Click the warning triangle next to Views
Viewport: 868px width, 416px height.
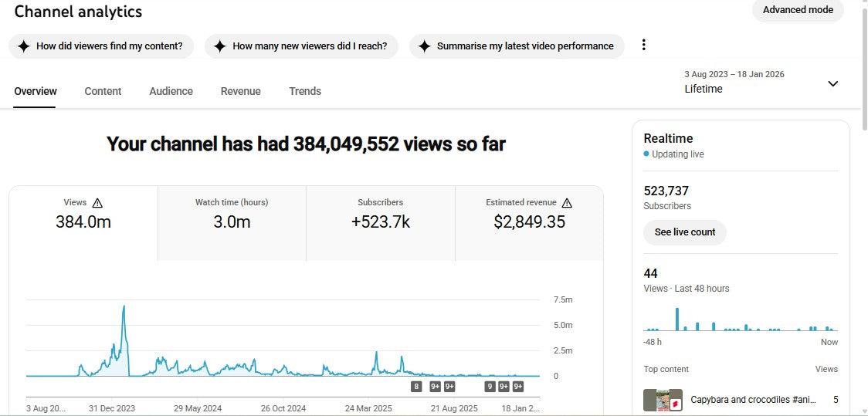97,203
